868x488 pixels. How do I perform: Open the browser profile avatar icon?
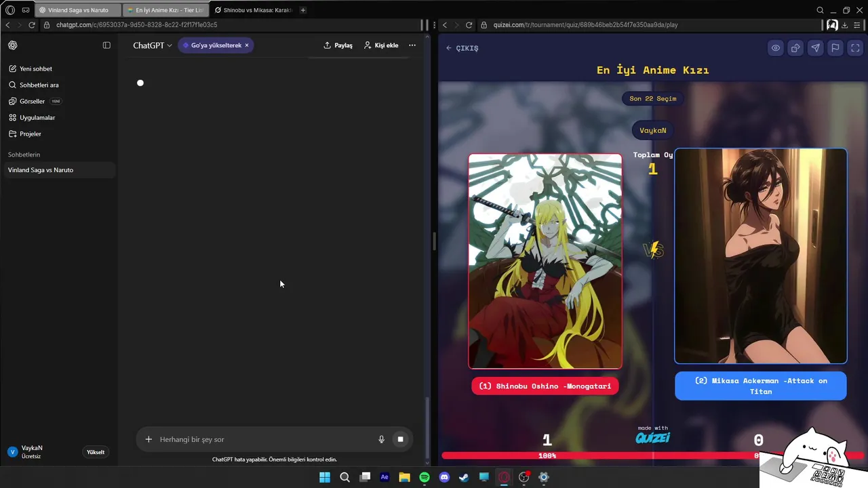(x=832, y=25)
